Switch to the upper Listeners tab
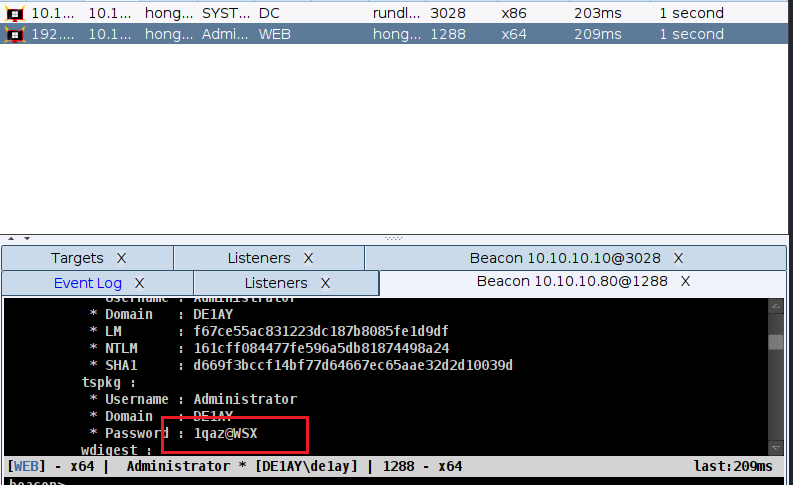This screenshot has height=485, width=793. click(259, 258)
